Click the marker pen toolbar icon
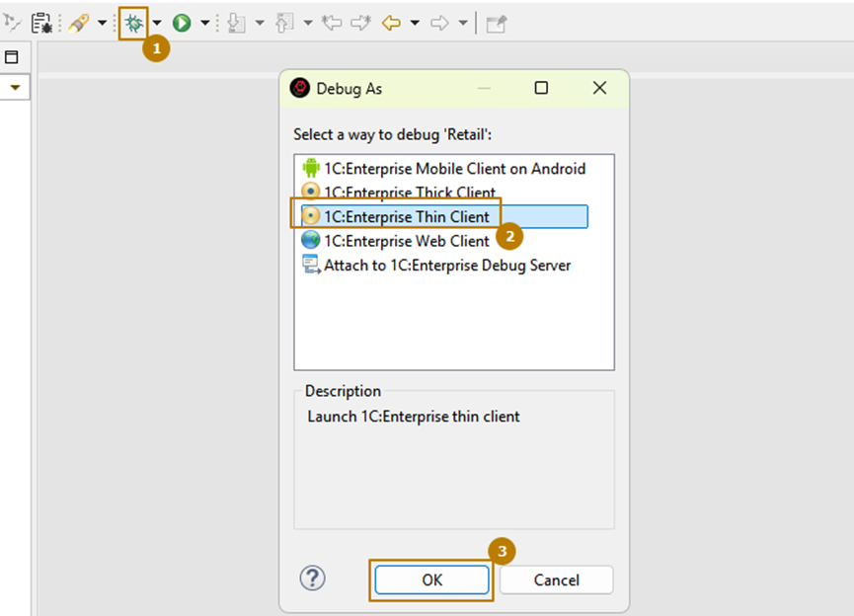Viewport: 854px width, 616px height. pos(79,22)
